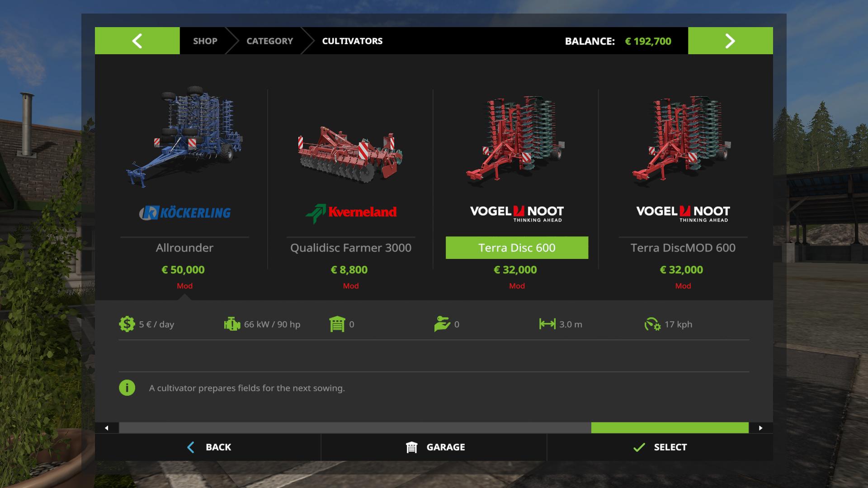Click the green info icon
The image size is (868, 488).
click(127, 388)
